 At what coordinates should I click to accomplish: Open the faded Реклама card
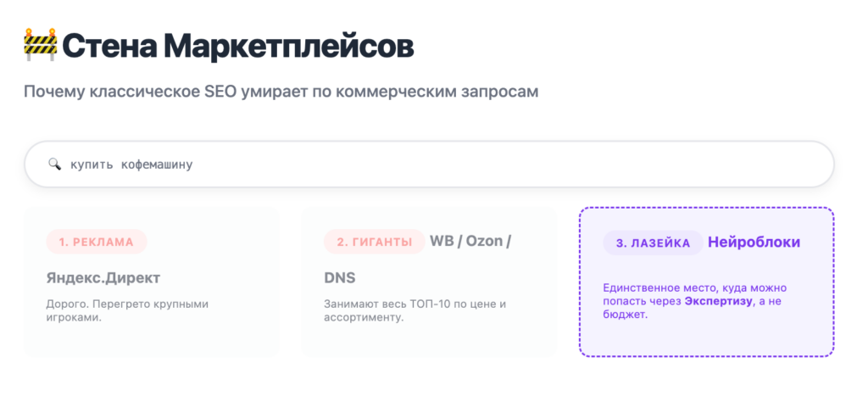[x=152, y=282]
